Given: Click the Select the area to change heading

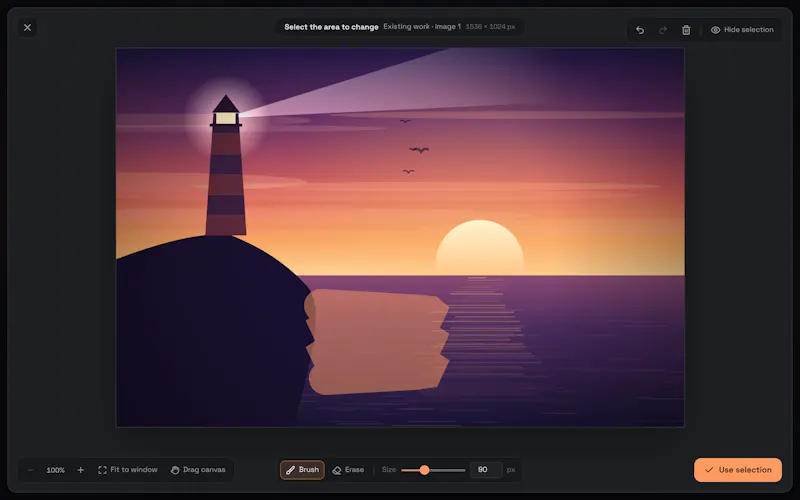Looking at the screenshot, I should (x=331, y=27).
